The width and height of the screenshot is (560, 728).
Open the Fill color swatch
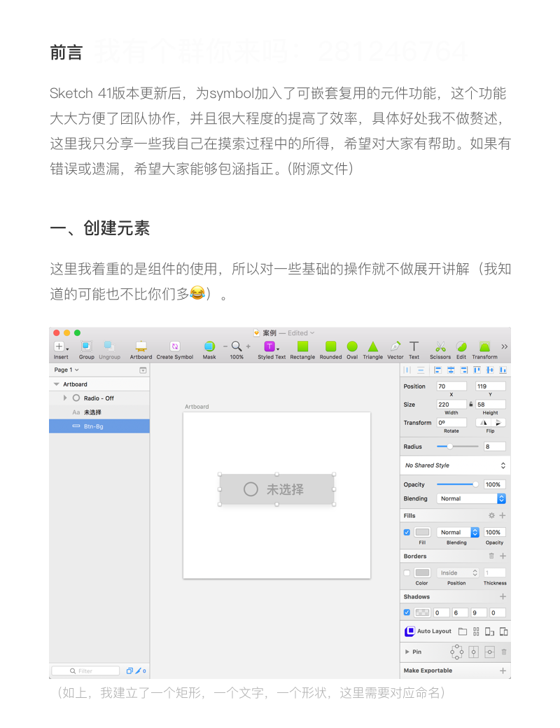[x=422, y=532]
